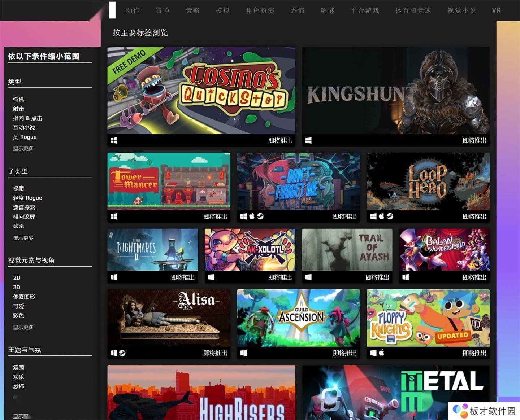Click the Windows icon under Cosmo's Quick Stop

tap(114, 141)
